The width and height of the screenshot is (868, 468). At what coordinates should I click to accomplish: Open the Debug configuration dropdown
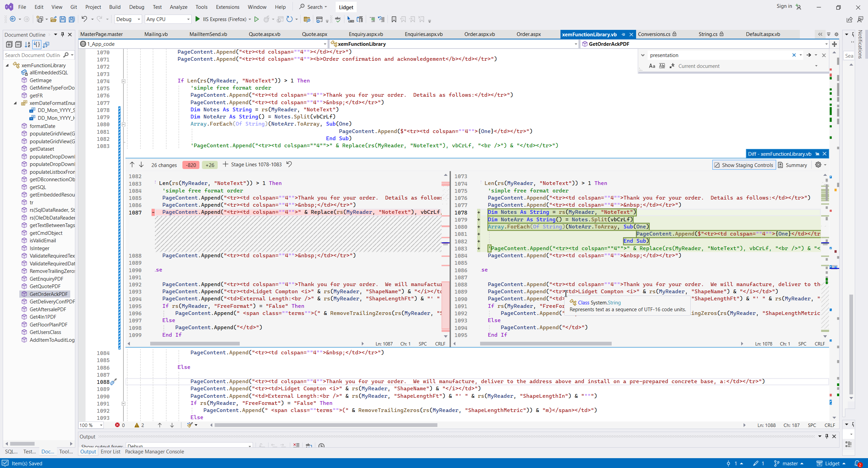coord(128,19)
